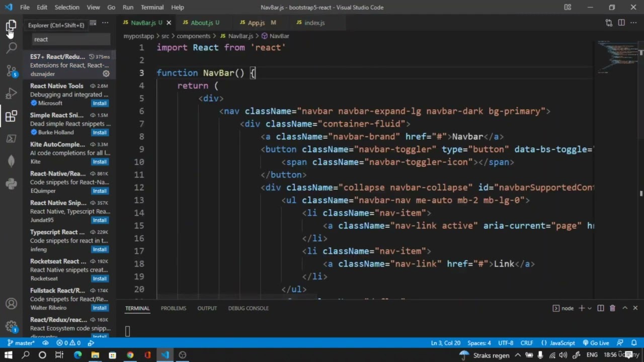Open editor more actions ellipsis
Viewport: 644px width, 362px height.
(x=634, y=23)
